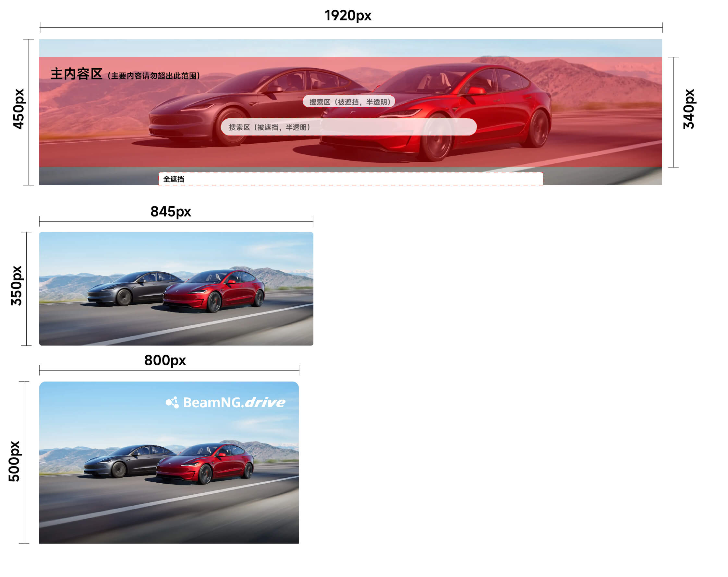Select the dashed 全遮挡 box
The image size is (728, 577).
[350, 179]
